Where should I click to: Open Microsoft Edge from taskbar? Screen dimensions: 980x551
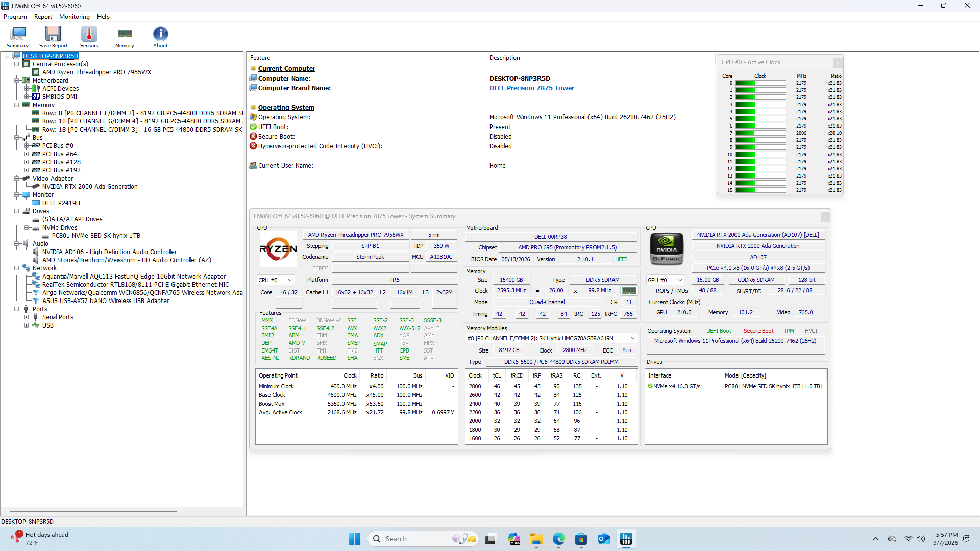(558, 539)
